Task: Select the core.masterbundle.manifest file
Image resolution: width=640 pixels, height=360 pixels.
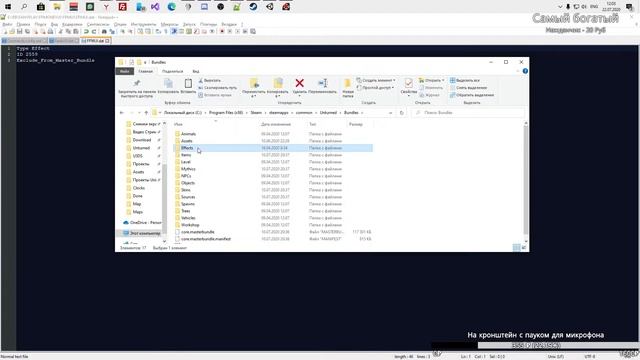Action: point(206,239)
